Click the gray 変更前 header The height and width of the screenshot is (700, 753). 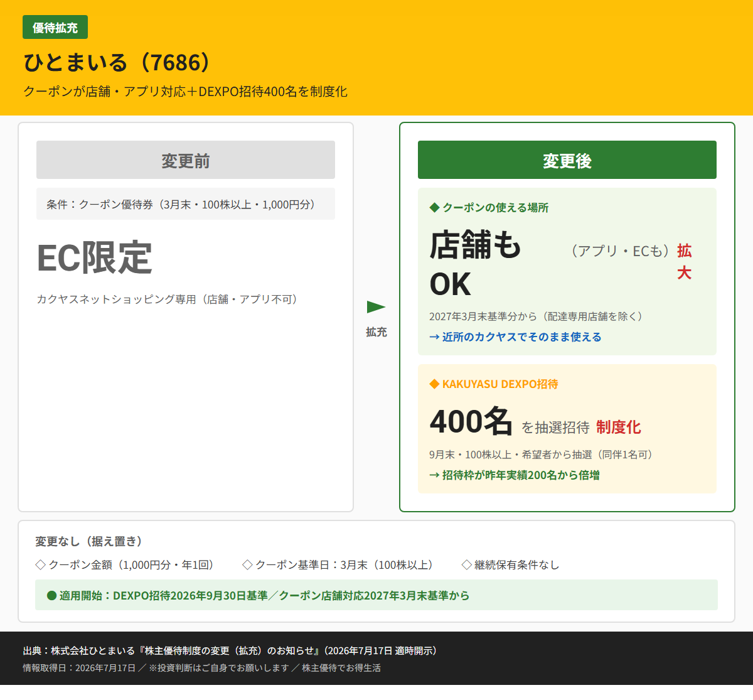pyautogui.click(x=186, y=160)
